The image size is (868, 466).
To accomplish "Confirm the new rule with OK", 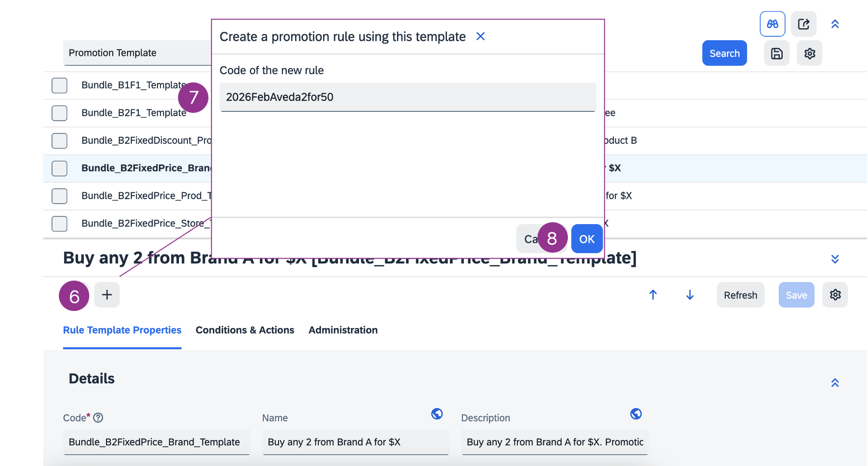I will click(x=587, y=239).
